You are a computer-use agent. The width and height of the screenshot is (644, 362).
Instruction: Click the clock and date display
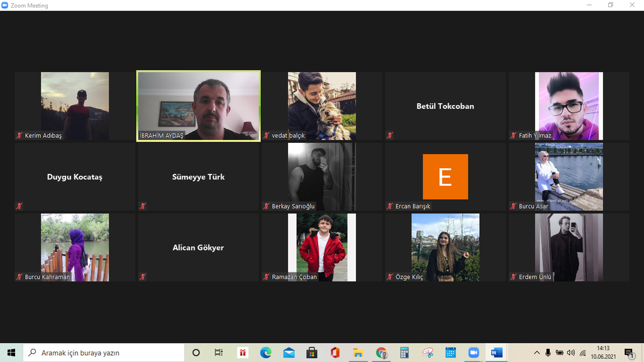pos(602,353)
